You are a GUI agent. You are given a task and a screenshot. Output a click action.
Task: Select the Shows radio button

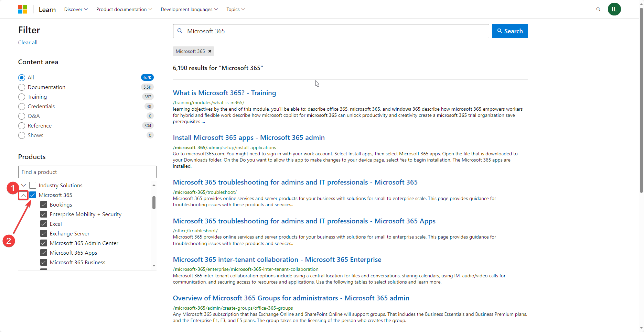click(22, 135)
